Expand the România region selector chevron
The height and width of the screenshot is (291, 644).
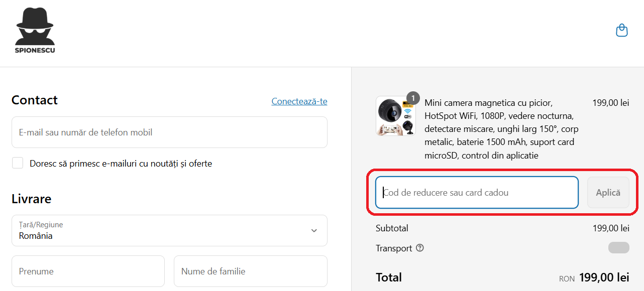[313, 231]
